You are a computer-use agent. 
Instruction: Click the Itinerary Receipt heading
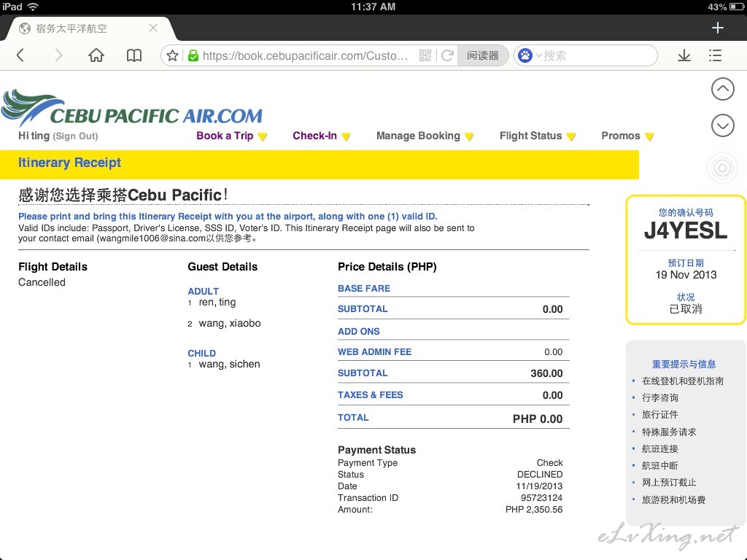tap(69, 163)
